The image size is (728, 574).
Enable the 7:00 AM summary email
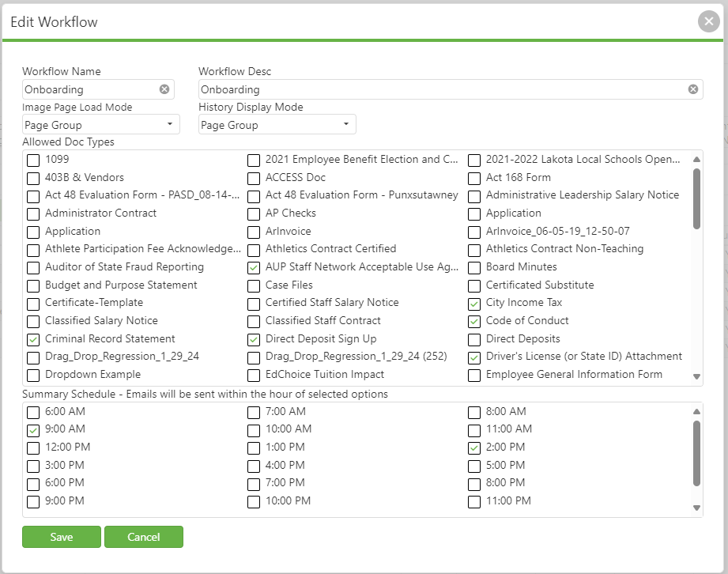coord(254,413)
